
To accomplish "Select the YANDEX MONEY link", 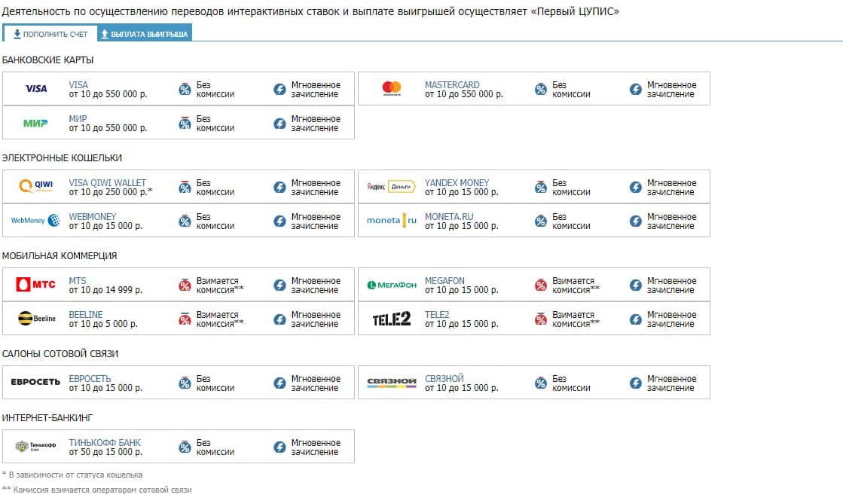I will click(x=457, y=182).
